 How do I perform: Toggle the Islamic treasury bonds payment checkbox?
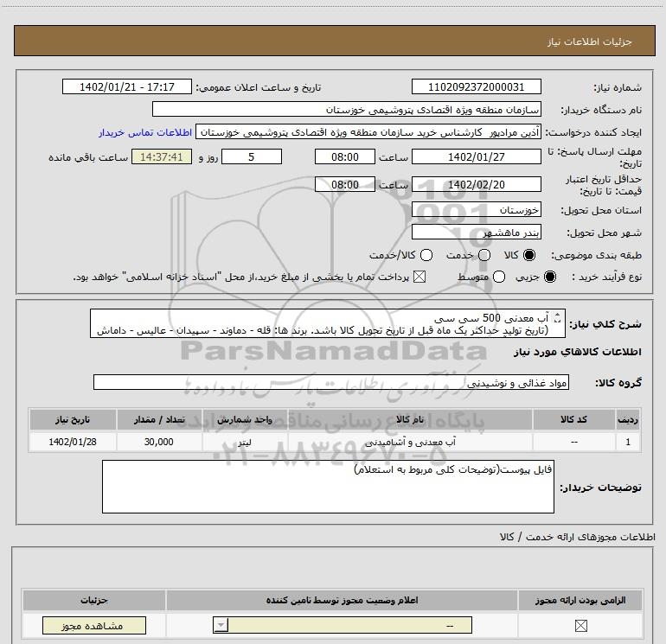419,277
